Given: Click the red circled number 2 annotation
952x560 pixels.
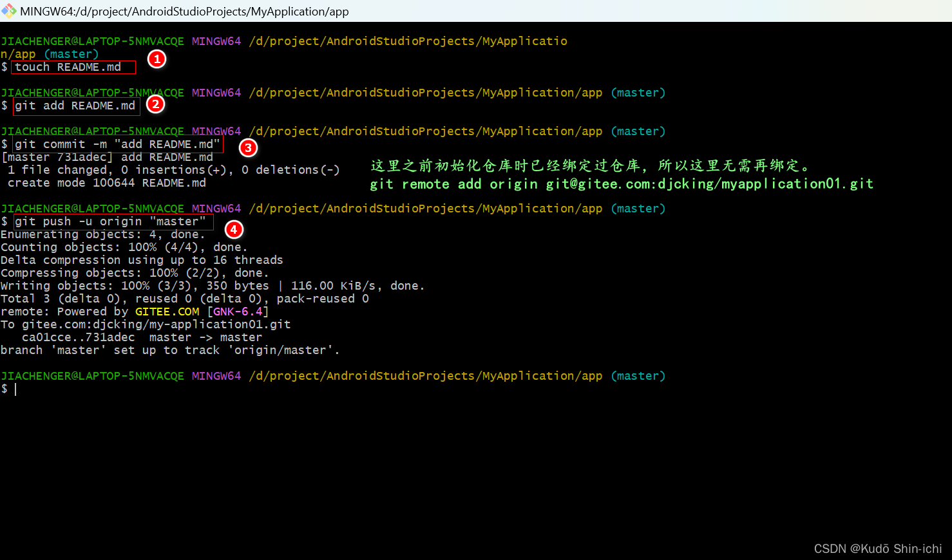Looking at the screenshot, I should 155,104.
